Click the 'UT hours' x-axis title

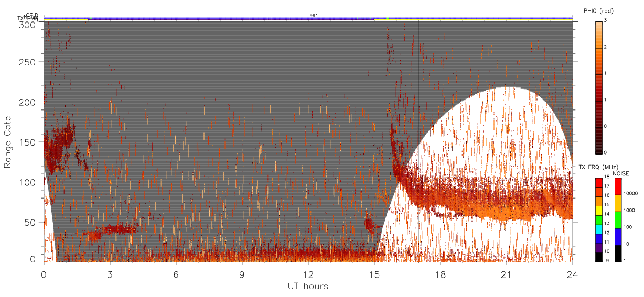coord(308,287)
